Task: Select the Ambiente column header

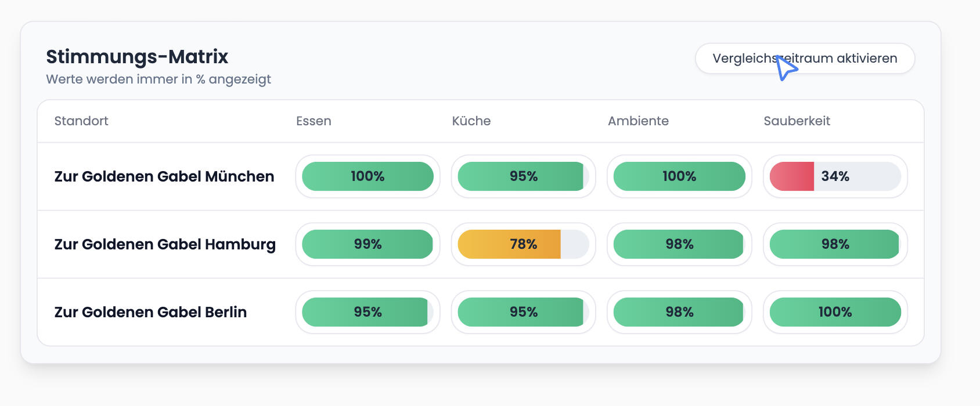Action: pyautogui.click(x=638, y=121)
